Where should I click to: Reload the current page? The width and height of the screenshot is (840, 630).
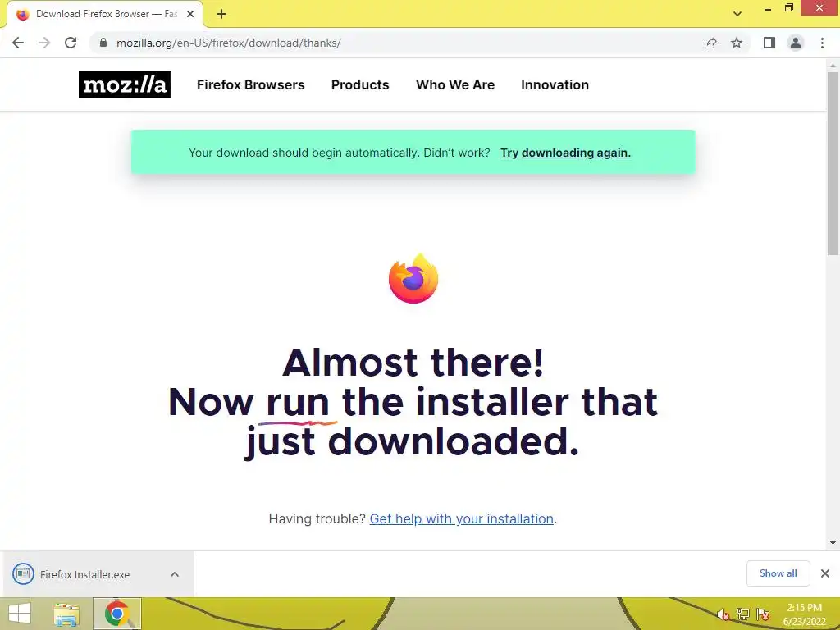click(71, 43)
